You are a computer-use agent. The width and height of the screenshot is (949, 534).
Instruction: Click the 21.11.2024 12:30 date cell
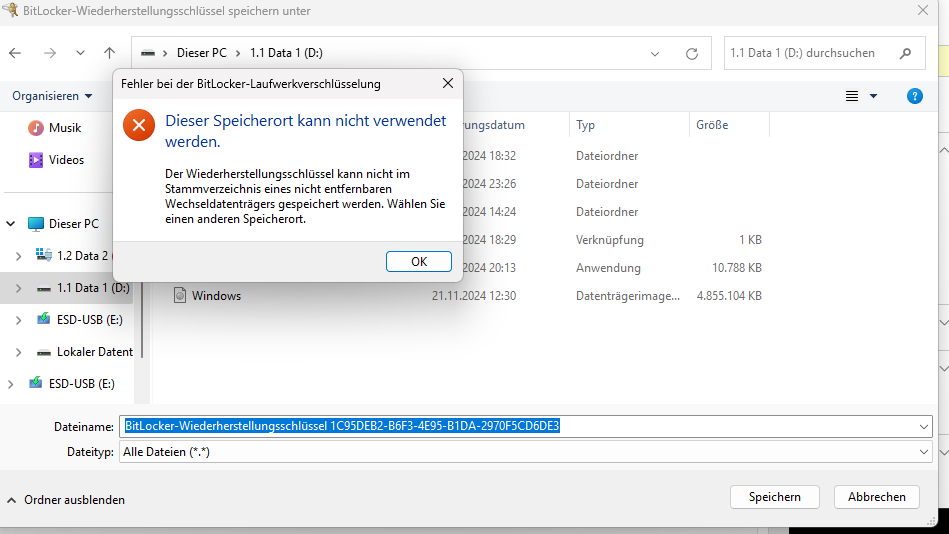click(474, 295)
